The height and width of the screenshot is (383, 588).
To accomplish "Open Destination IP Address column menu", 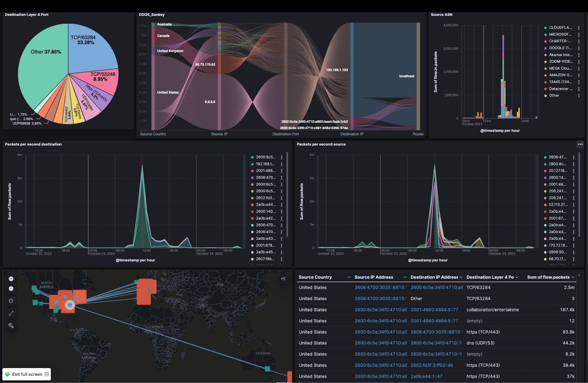I will tap(461, 277).
